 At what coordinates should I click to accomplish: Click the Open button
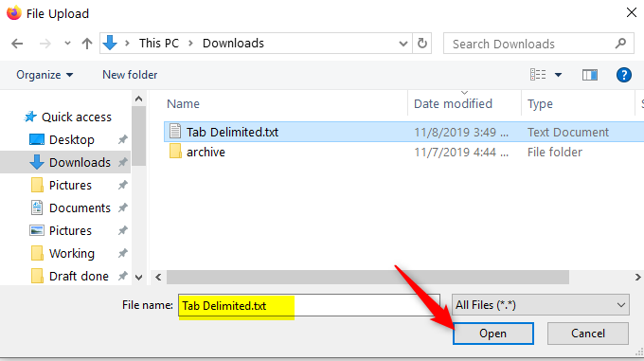point(492,334)
